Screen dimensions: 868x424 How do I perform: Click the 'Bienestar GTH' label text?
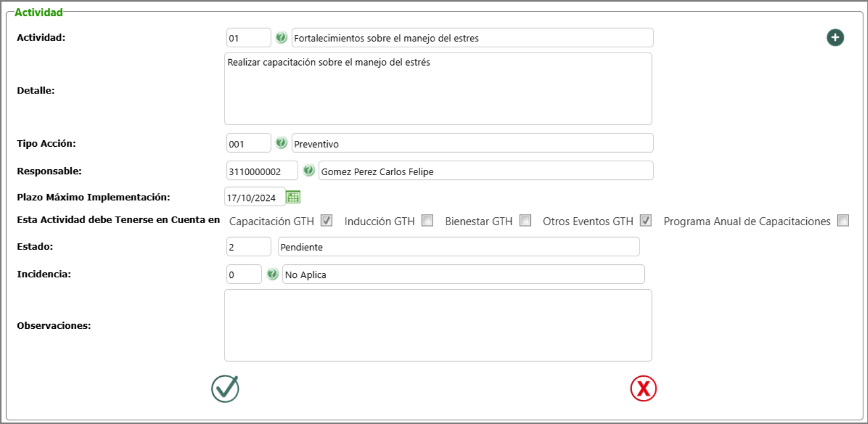[x=479, y=221]
